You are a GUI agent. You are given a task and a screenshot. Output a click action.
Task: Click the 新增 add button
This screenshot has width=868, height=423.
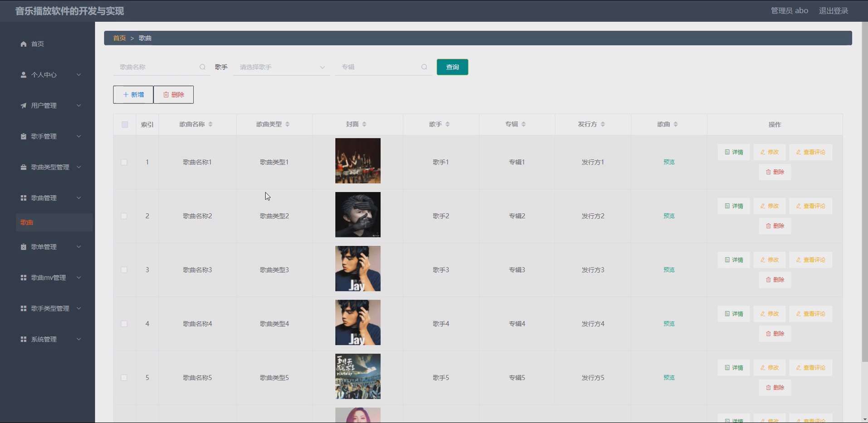133,95
